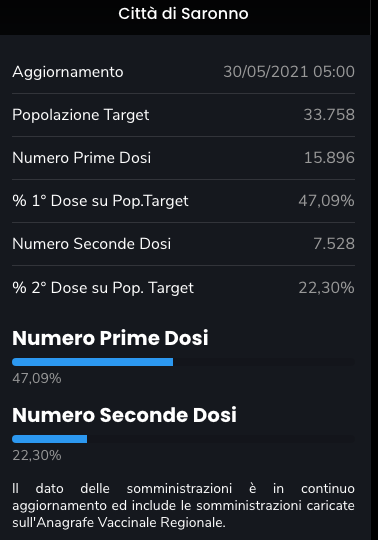Click the second doses count 7.528
378x540 pixels.
[x=334, y=244]
